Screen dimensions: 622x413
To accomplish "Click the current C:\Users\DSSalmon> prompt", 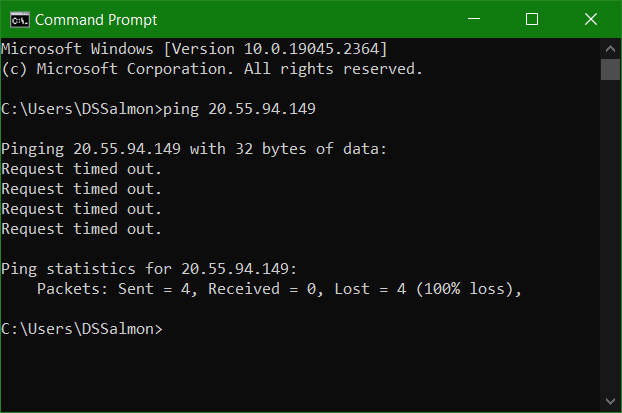I will pyautogui.click(x=82, y=329).
